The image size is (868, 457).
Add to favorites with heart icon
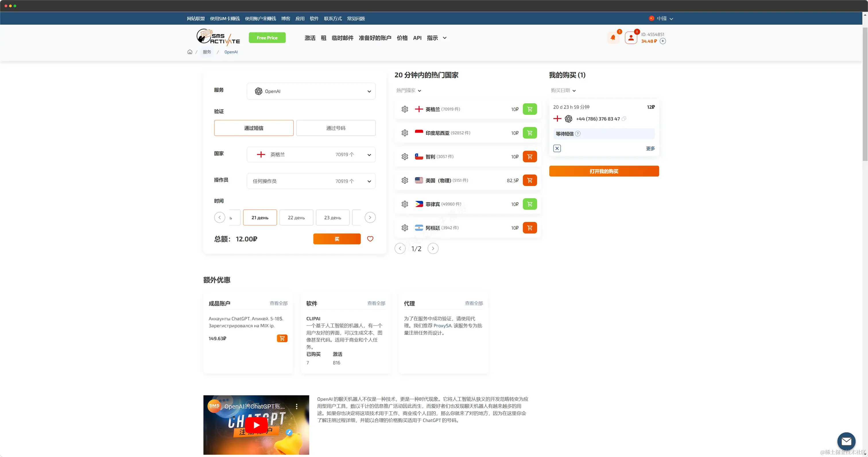pyautogui.click(x=370, y=239)
